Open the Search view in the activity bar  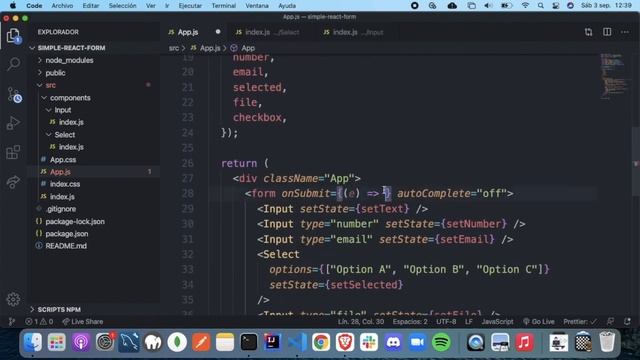pos(13,64)
